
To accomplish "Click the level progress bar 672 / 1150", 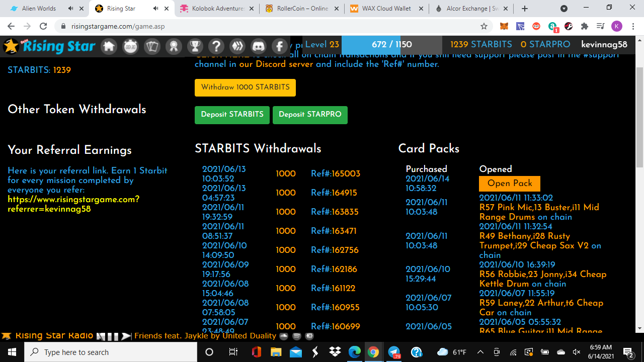I will point(391,45).
